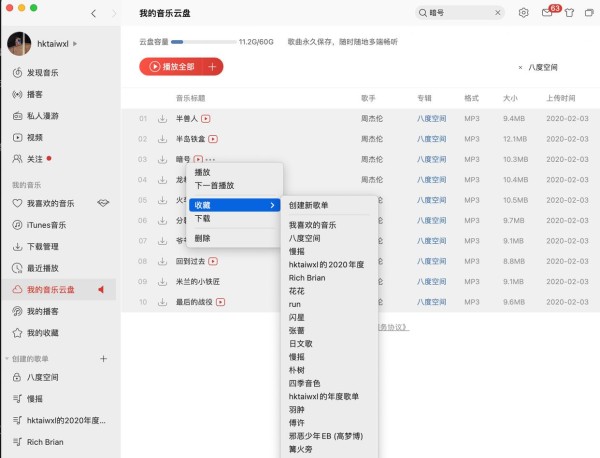600x458 pixels.
Task: Add all to queue with plus button
Action: click(213, 67)
